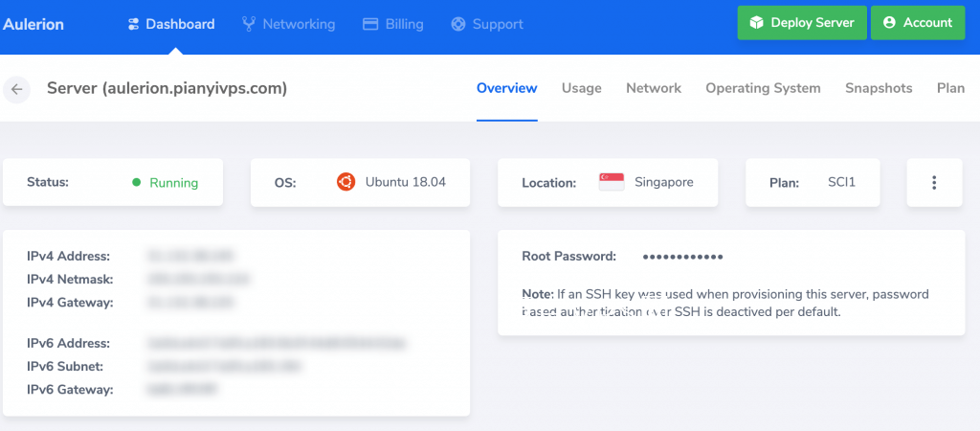Click the blurred IPv4 Address value
This screenshot has width=980, height=431.
coord(190,255)
